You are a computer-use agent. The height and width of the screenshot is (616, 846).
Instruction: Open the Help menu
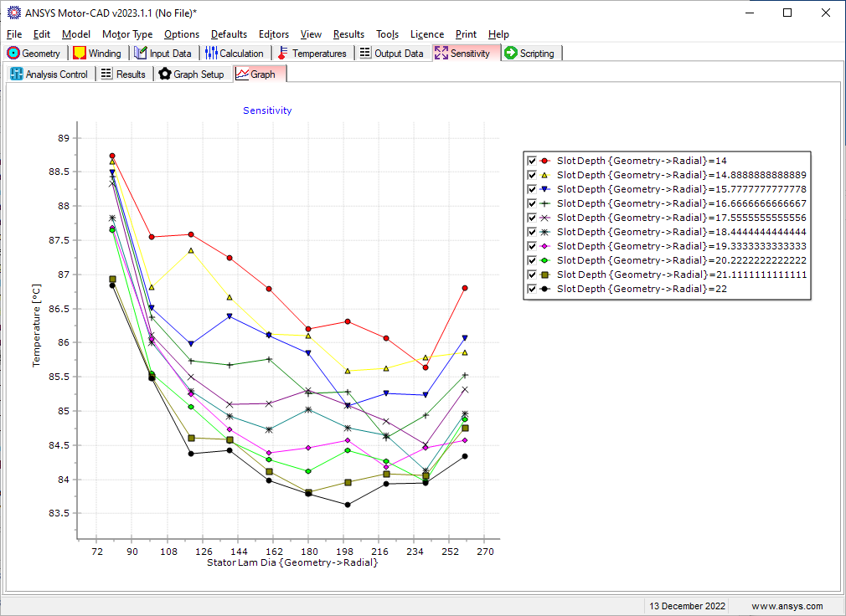pyautogui.click(x=498, y=34)
